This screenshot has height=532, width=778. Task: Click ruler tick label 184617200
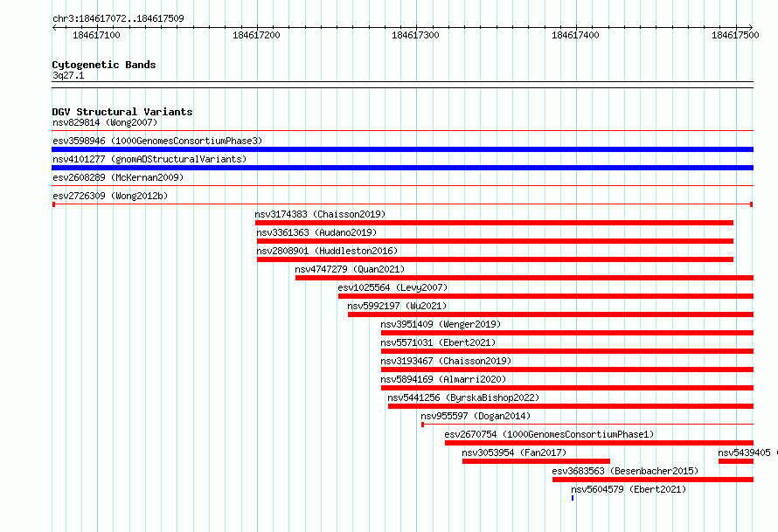click(x=256, y=35)
